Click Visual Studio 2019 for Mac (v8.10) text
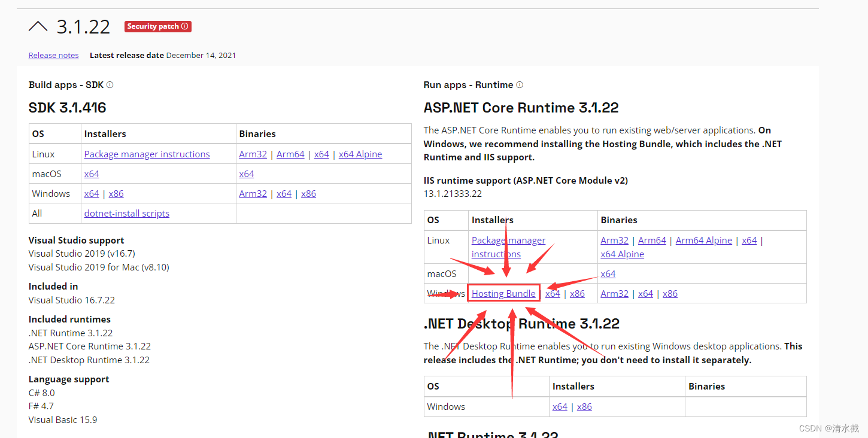This screenshot has width=868, height=438. (99, 267)
